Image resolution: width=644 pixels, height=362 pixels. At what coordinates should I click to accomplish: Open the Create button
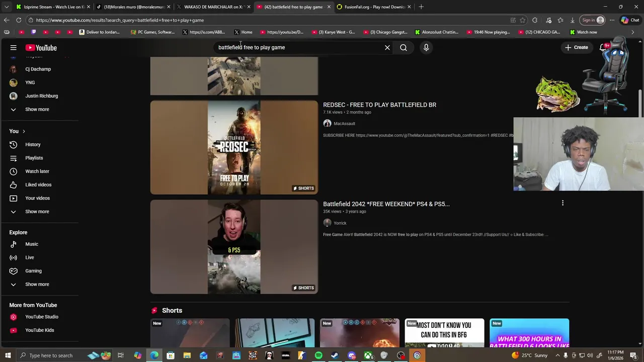coord(577,47)
